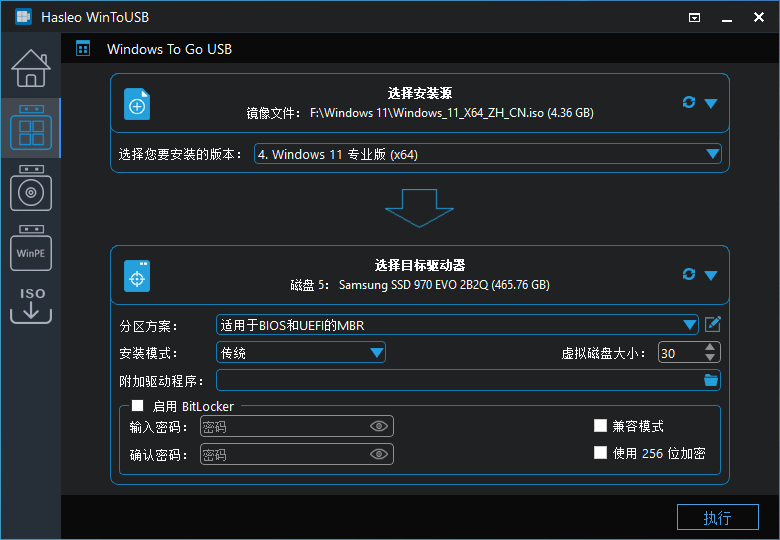Enable the 256-bit encryption checkbox
Image resolution: width=780 pixels, height=540 pixels.
point(600,452)
